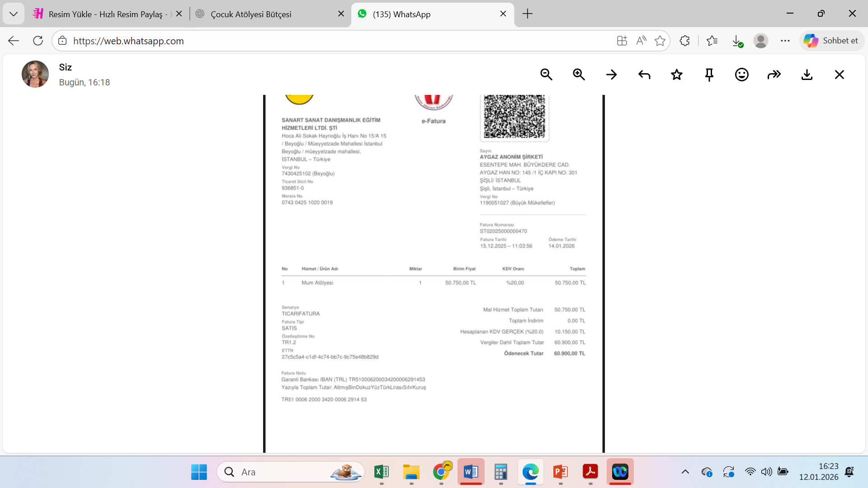Close the WhatsApp media viewer
868x488 pixels.
tap(840, 75)
